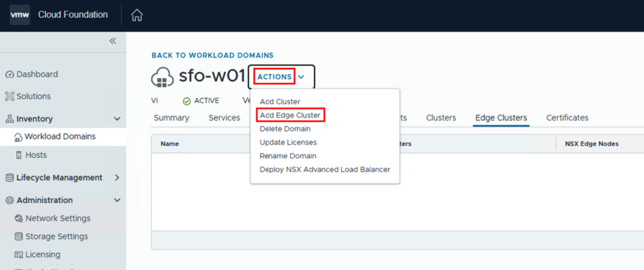The image size is (644, 270).
Task: Click the sfo-w01 domain title
Action: tap(212, 77)
